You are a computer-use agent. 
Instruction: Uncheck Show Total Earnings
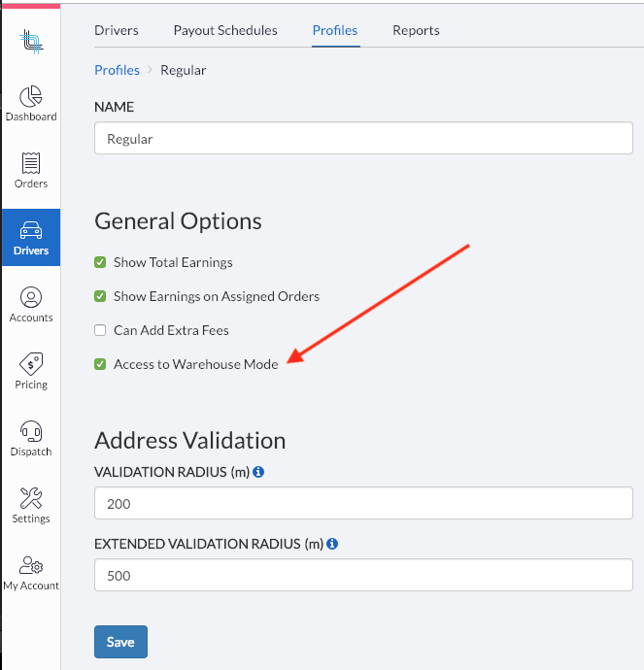100,262
